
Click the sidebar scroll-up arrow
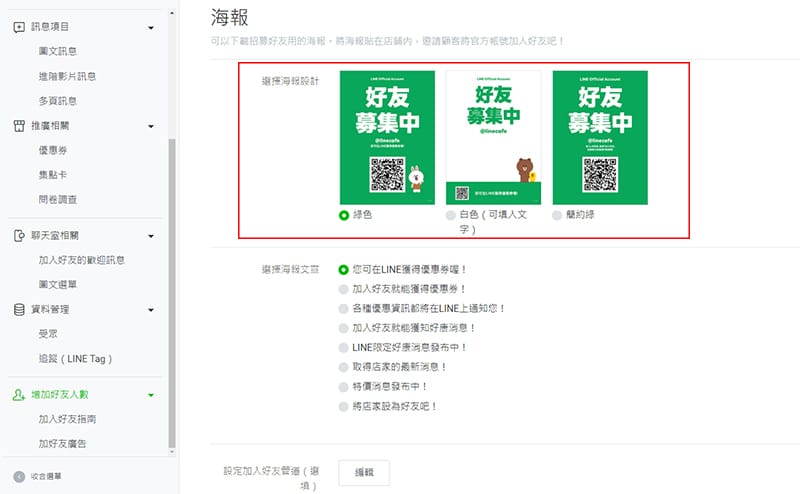pos(172,13)
